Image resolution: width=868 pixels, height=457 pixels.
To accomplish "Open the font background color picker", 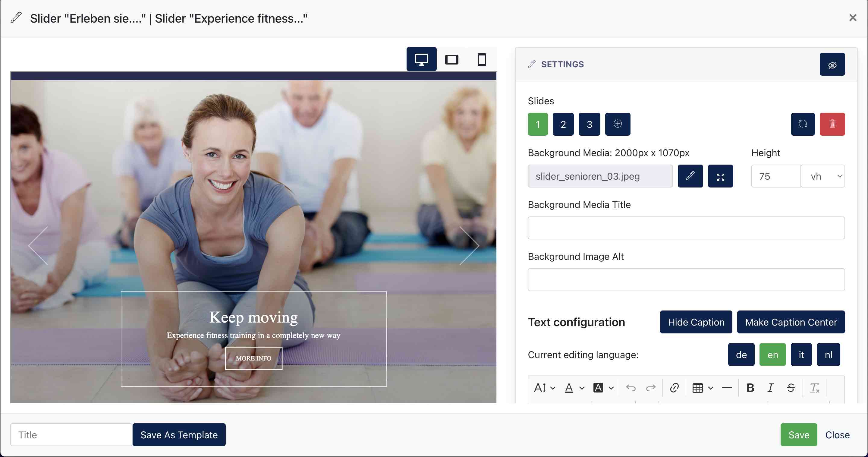I will [x=603, y=388].
